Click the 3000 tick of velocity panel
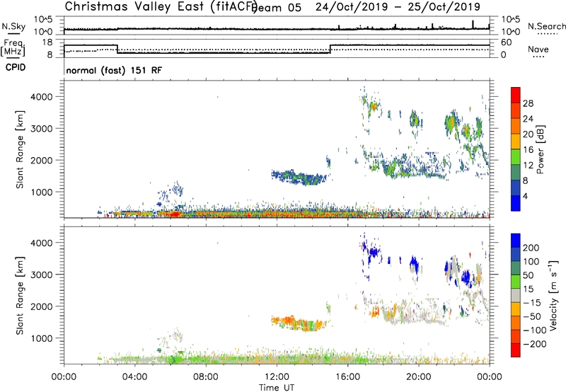Viewport: 566px width, 392px height. [42, 275]
